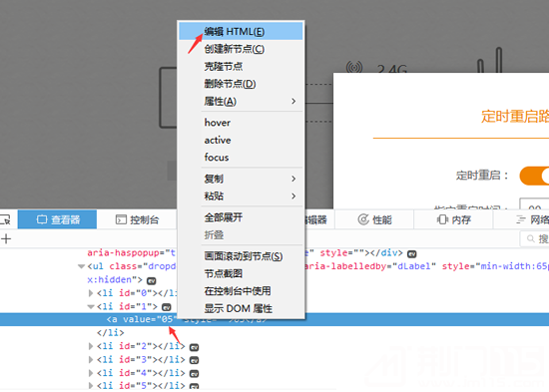Image resolution: width=549 pixels, height=392 pixels.
Task: Click 克隆节点 menu item
Action: pyautogui.click(x=241, y=67)
